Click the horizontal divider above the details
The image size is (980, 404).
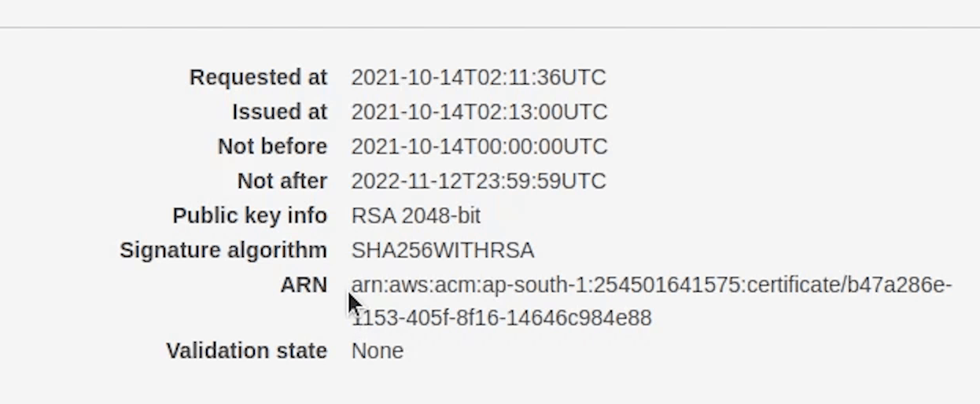pos(490,28)
